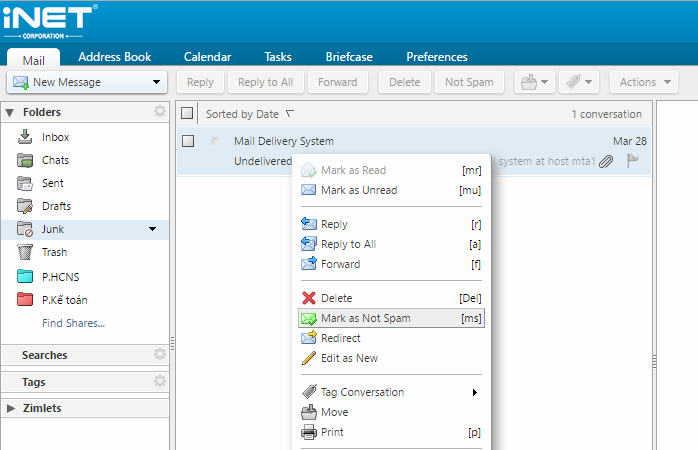Click the iNET Corporation logo
This screenshot has width=698, height=450.
(50, 22)
